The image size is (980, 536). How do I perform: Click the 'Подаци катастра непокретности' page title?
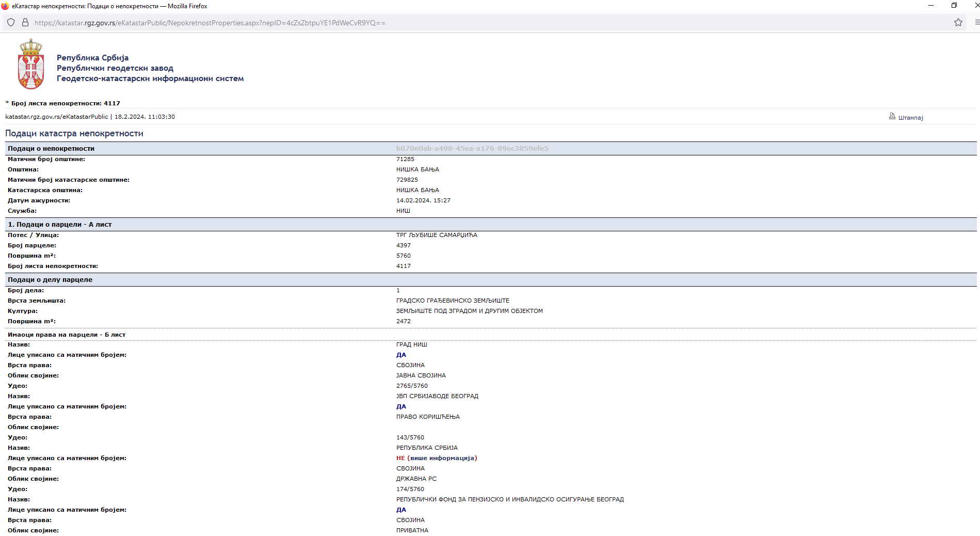74,134
